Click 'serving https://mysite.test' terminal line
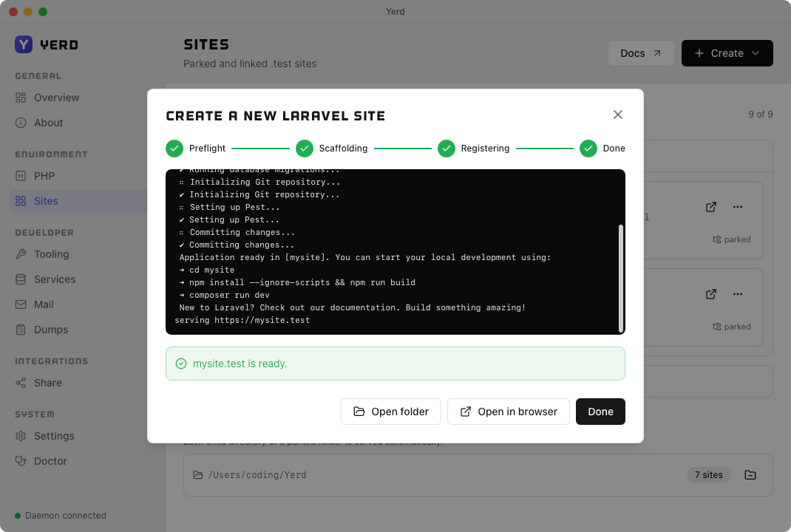The height and width of the screenshot is (532, 791). click(242, 320)
